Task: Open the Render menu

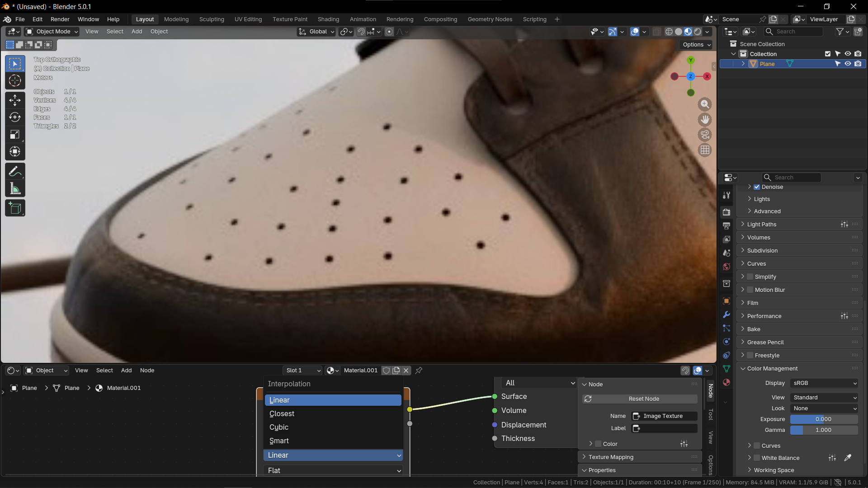Action: coord(60,19)
